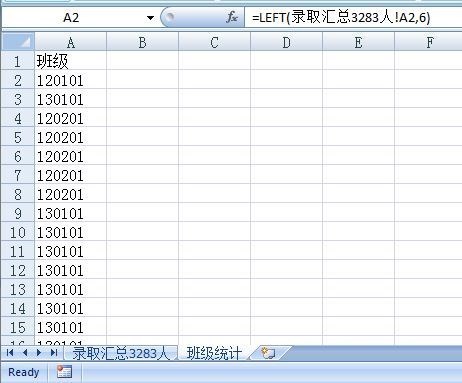Select row 8 header
The height and width of the screenshot is (383, 462).
[x=18, y=194]
